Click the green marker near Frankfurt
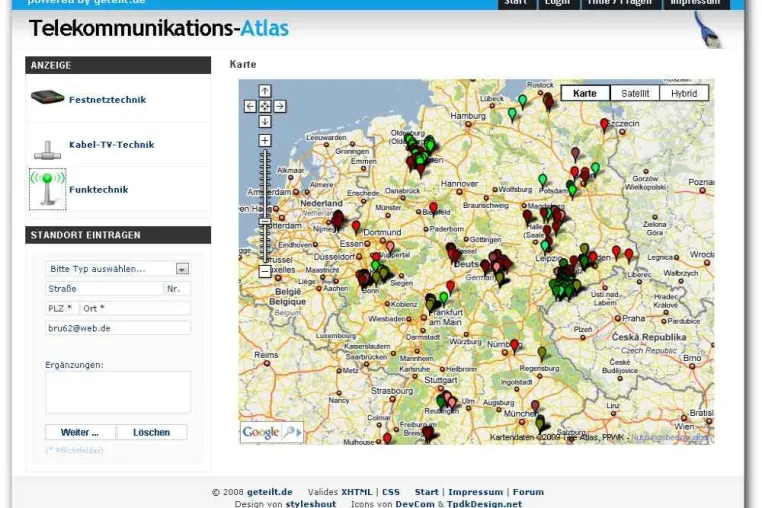This screenshot has width=762, height=508. tap(444, 298)
